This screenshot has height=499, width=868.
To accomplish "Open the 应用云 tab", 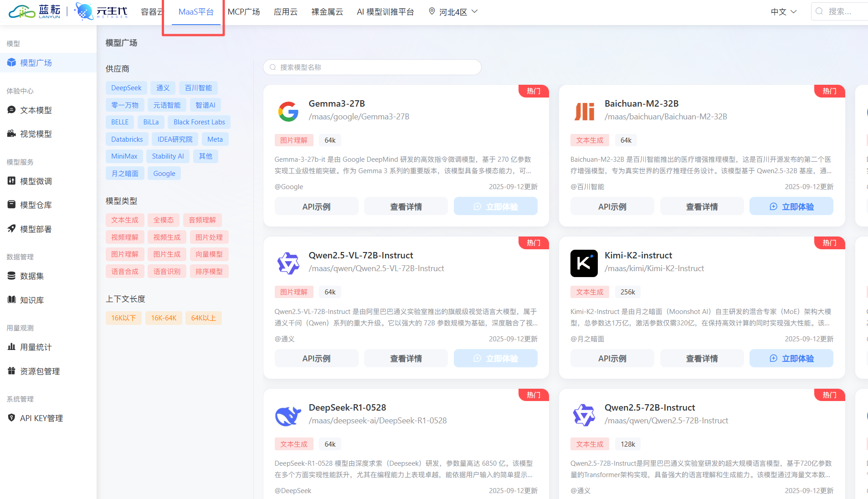I will (285, 12).
